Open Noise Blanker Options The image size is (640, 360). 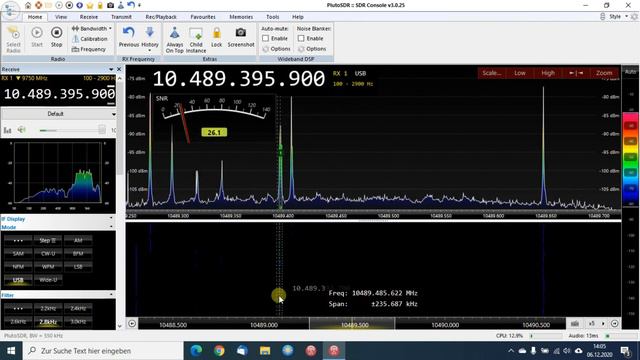click(312, 49)
